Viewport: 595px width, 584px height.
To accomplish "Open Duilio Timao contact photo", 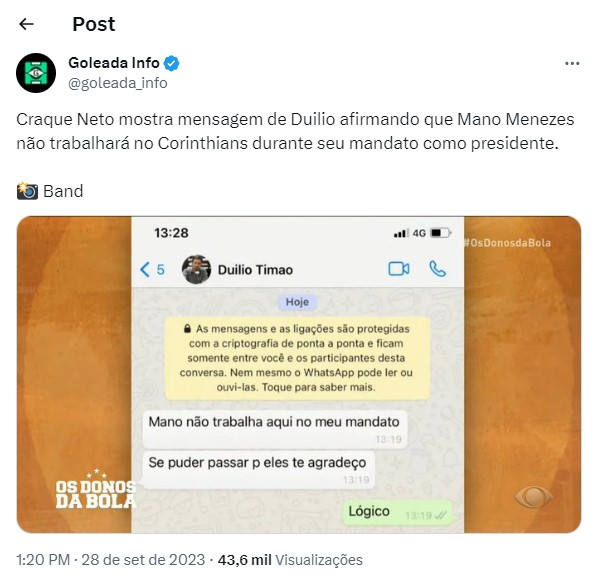I will [x=197, y=269].
